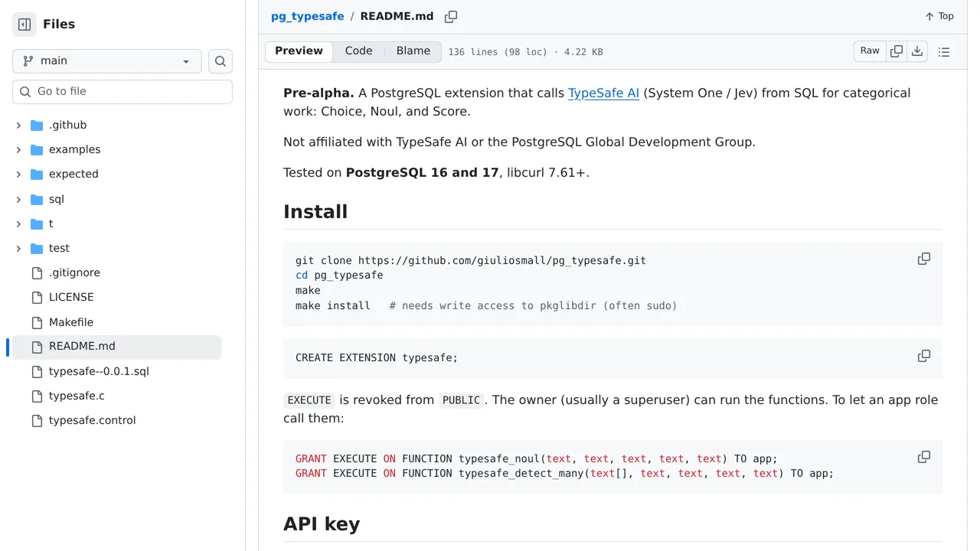
Task: Focus the Go to file input
Action: click(122, 91)
